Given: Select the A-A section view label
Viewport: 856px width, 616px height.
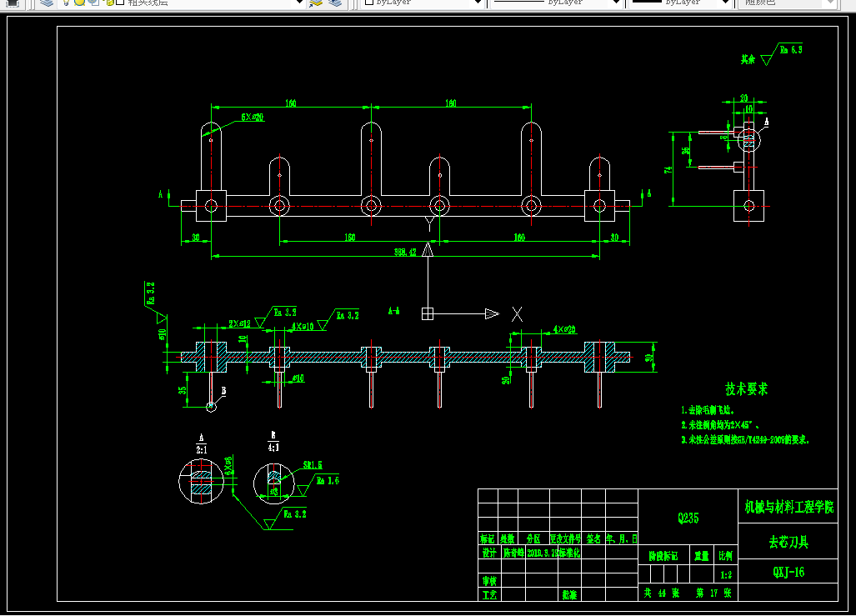Looking at the screenshot, I should [x=393, y=311].
